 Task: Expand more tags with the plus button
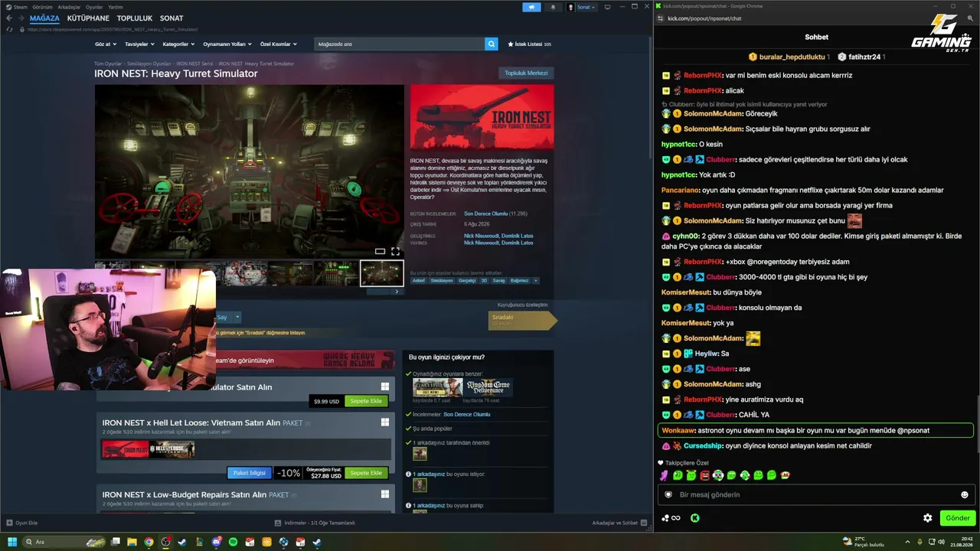point(535,280)
